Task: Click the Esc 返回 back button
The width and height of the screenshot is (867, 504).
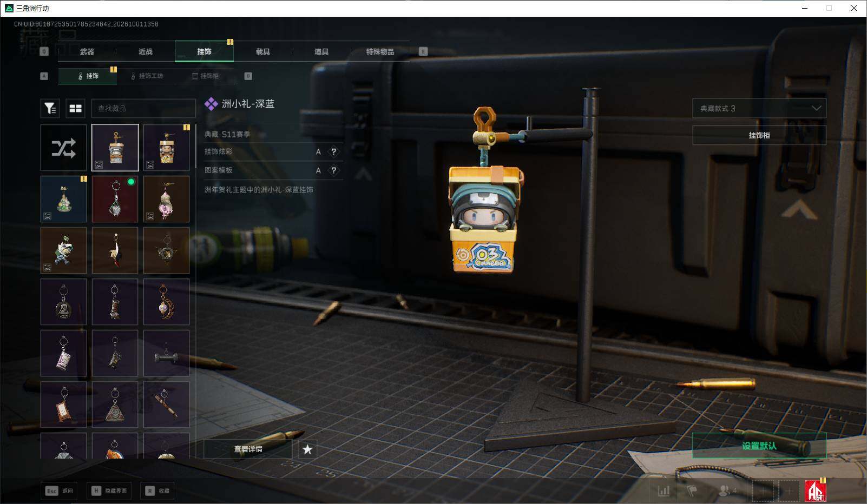Action: pos(59,490)
